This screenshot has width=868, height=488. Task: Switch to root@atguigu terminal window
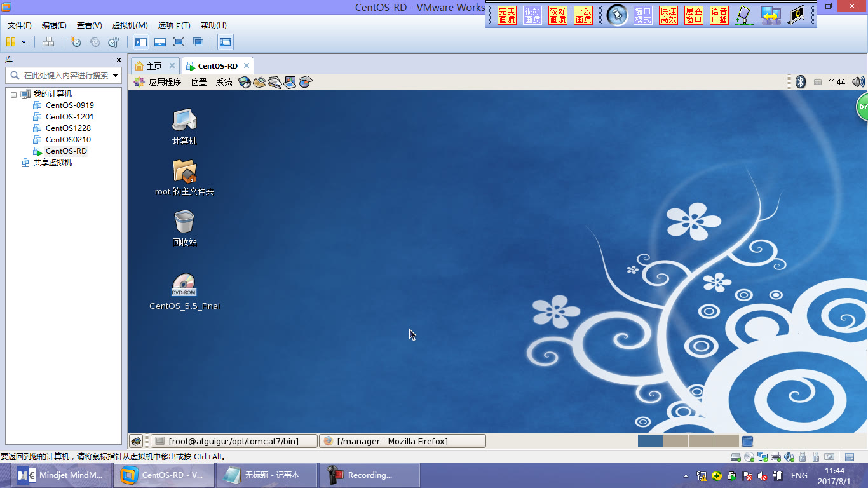tap(234, 441)
